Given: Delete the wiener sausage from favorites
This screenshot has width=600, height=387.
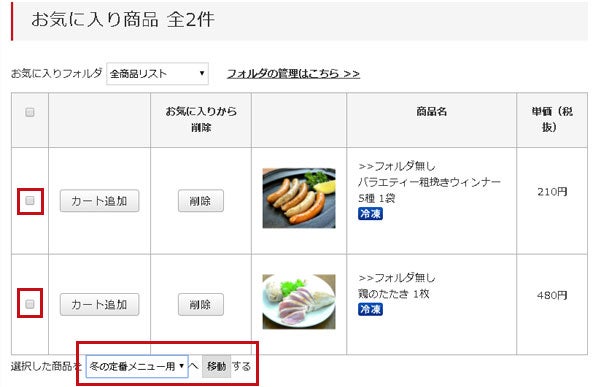Looking at the screenshot, I should (x=201, y=201).
